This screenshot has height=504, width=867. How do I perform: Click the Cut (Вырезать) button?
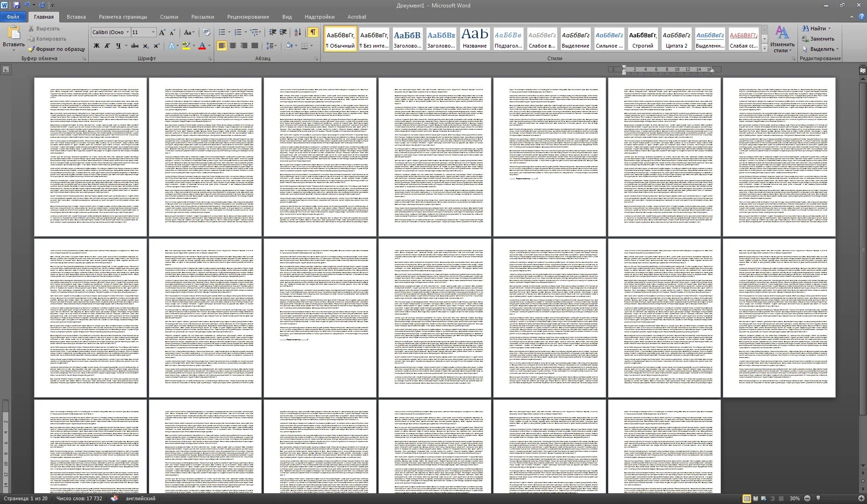click(x=44, y=28)
